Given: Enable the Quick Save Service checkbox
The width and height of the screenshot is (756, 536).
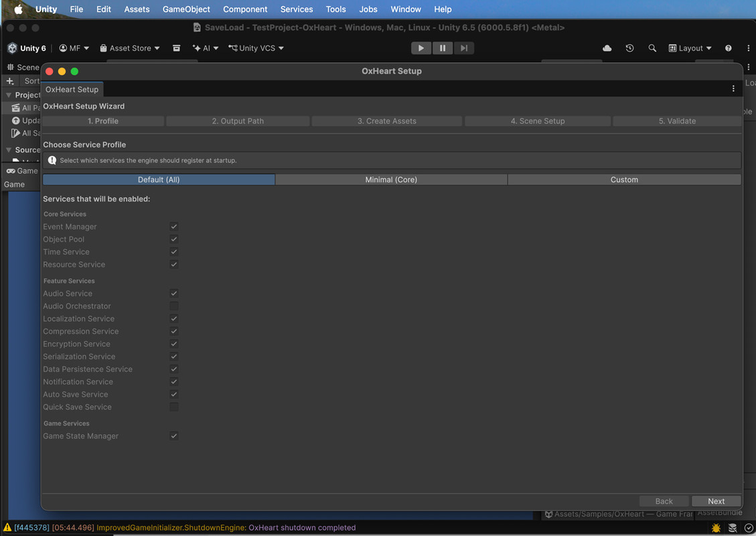Looking at the screenshot, I should pyautogui.click(x=174, y=407).
